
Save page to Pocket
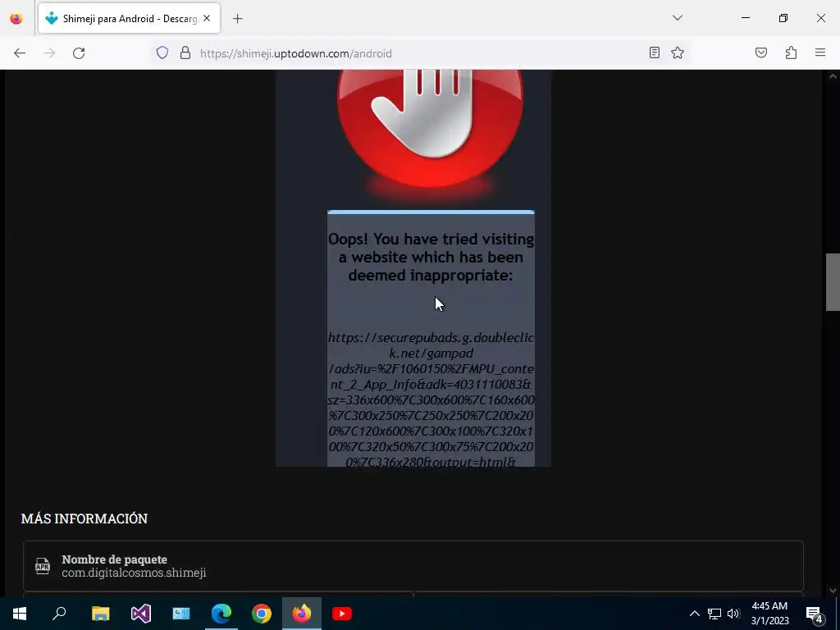tap(761, 52)
